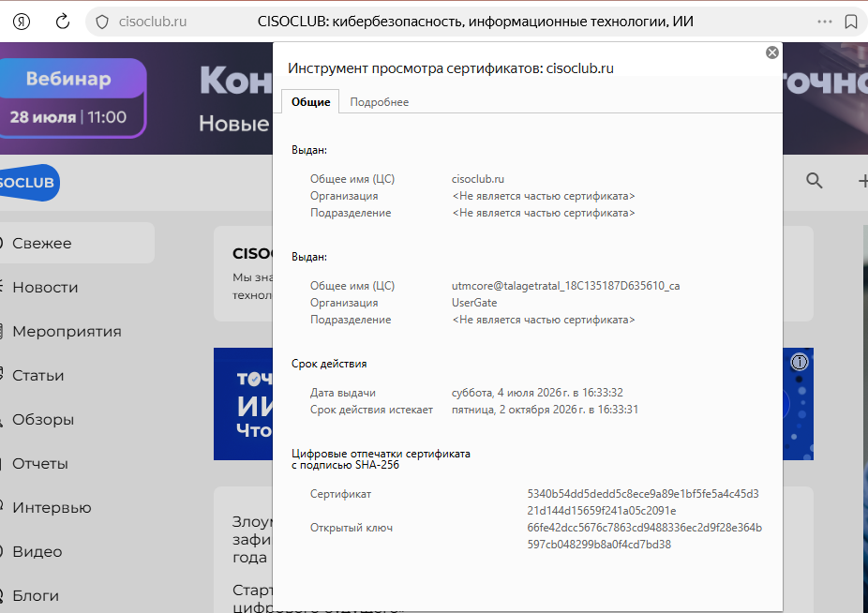
Task: Click the Сертификат fingerprint label
Action: [340, 494]
